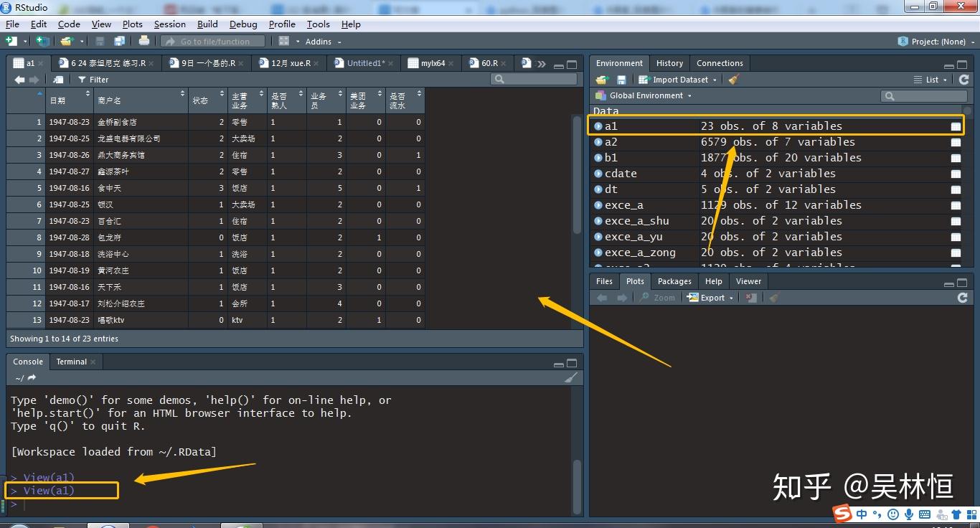Viewport: 980px width, 528px height.
Task: Expand the cdate data frame entry
Action: pyautogui.click(x=598, y=174)
